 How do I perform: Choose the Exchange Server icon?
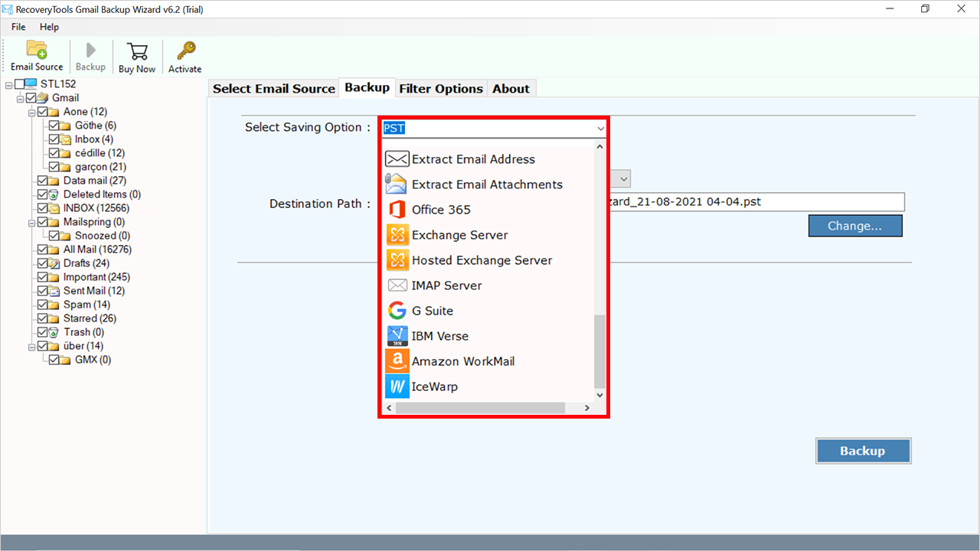[x=397, y=235]
